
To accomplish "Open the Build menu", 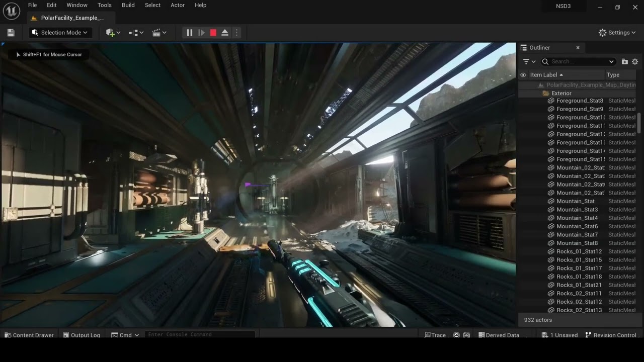I will click(128, 5).
